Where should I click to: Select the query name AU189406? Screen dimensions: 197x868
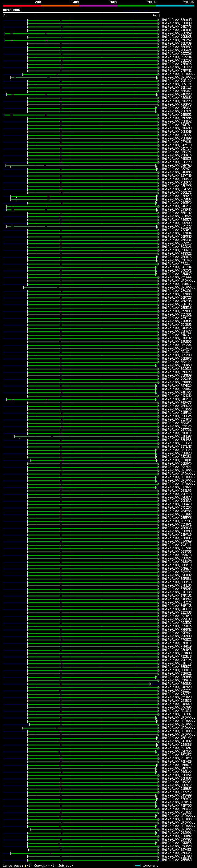tap(11, 10)
